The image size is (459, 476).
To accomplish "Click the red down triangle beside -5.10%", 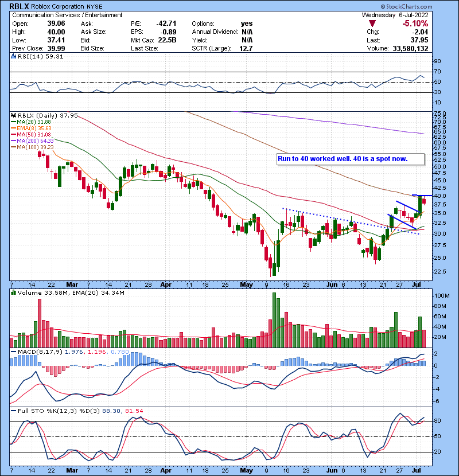I will (372, 24).
